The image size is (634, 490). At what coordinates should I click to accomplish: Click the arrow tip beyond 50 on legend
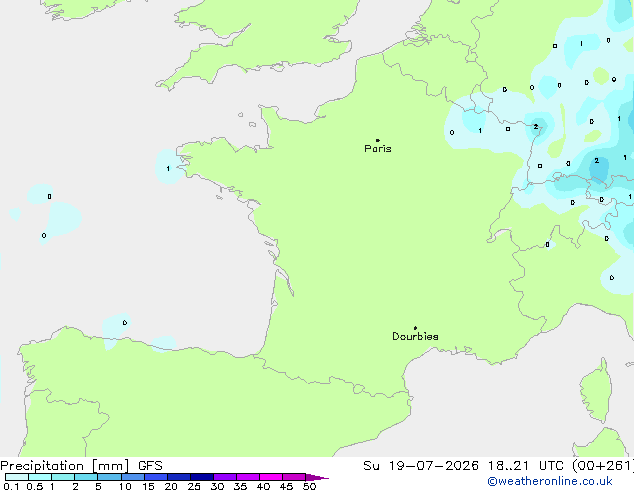point(317,477)
